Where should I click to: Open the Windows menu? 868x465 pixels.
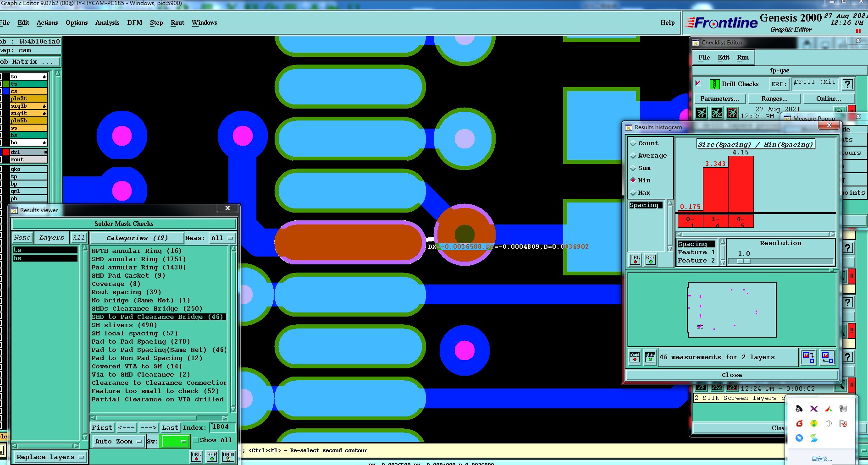pos(205,23)
